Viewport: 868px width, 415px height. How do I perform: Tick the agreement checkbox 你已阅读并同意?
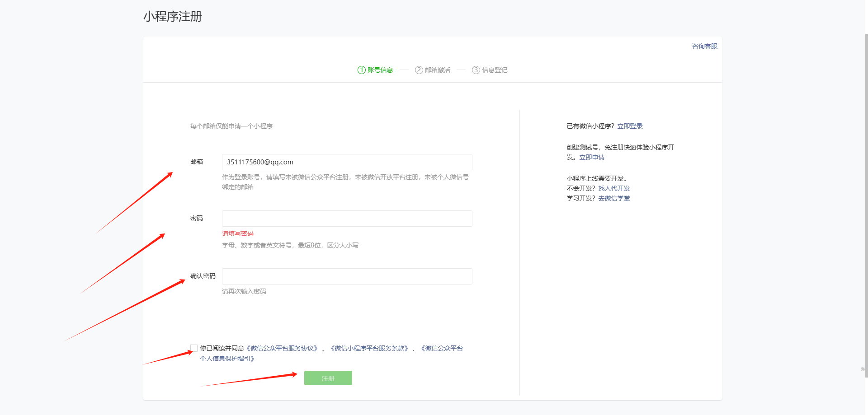194,348
